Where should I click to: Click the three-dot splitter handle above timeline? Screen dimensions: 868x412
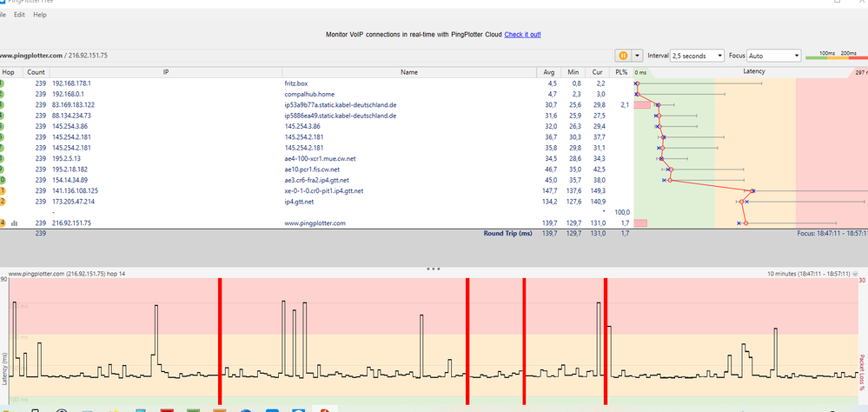(434, 269)
